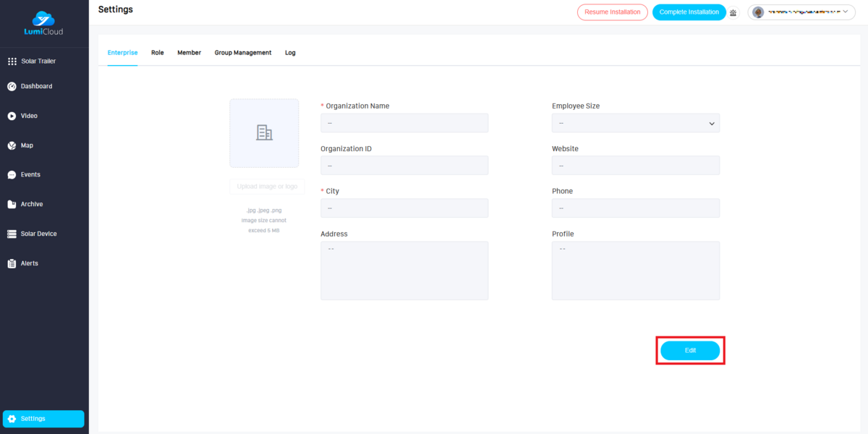Switch to the Role tab

coord(157,53)
